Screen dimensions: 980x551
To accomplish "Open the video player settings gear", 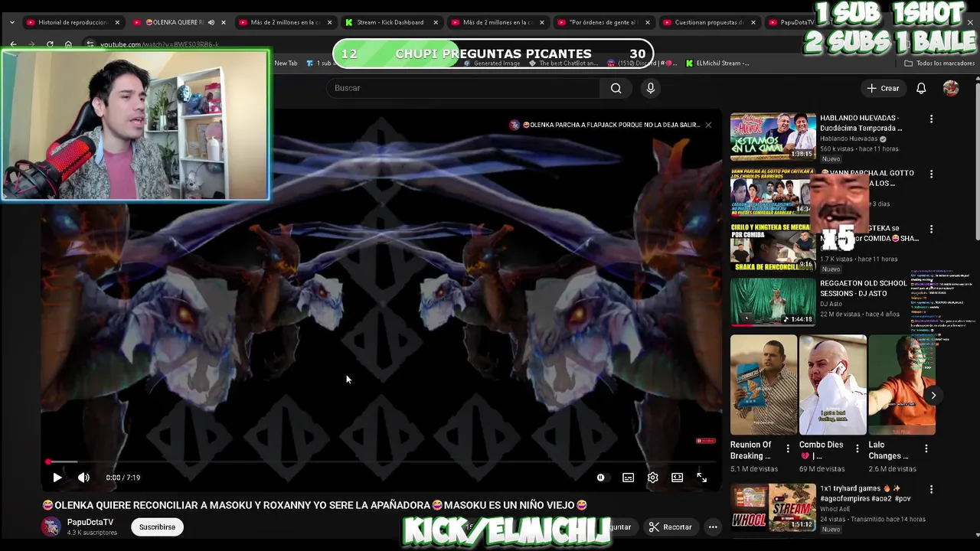I will [652, 478].
